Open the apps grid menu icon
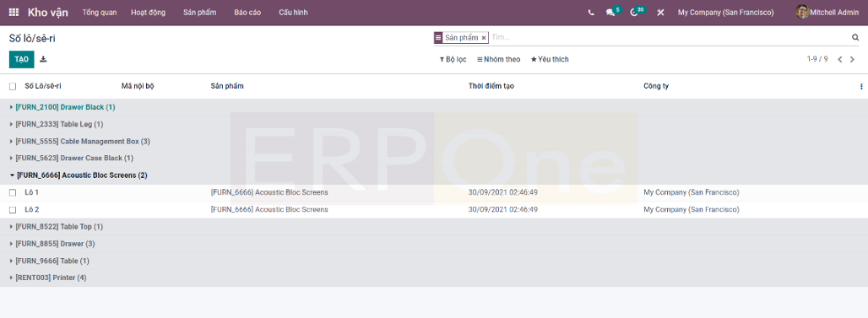 pos(14,12)
